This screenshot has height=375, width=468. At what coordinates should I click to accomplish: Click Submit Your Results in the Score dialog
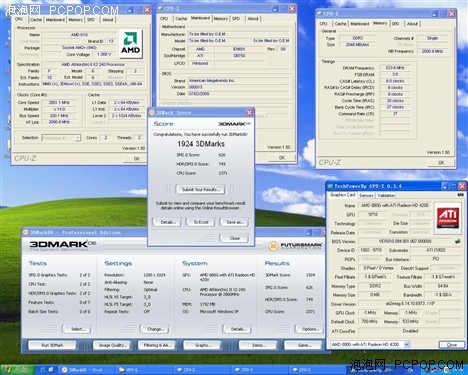201,189
